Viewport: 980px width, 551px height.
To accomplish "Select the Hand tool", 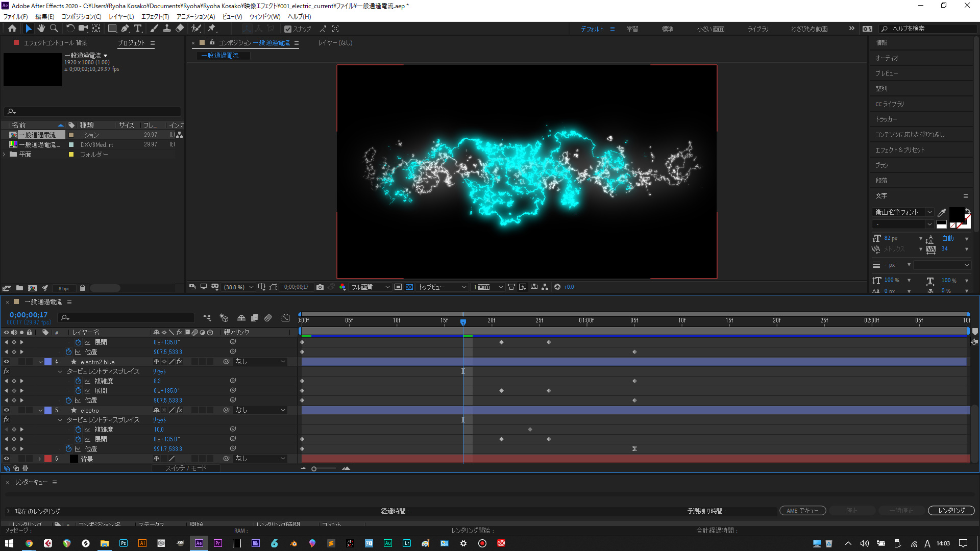I will [x=41, y=29].
